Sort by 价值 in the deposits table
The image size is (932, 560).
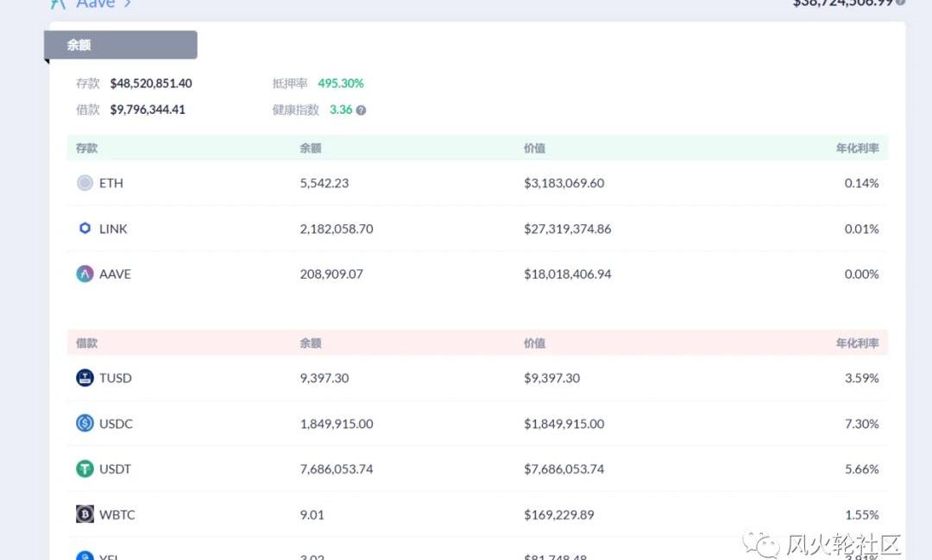[x=534, y=148]
